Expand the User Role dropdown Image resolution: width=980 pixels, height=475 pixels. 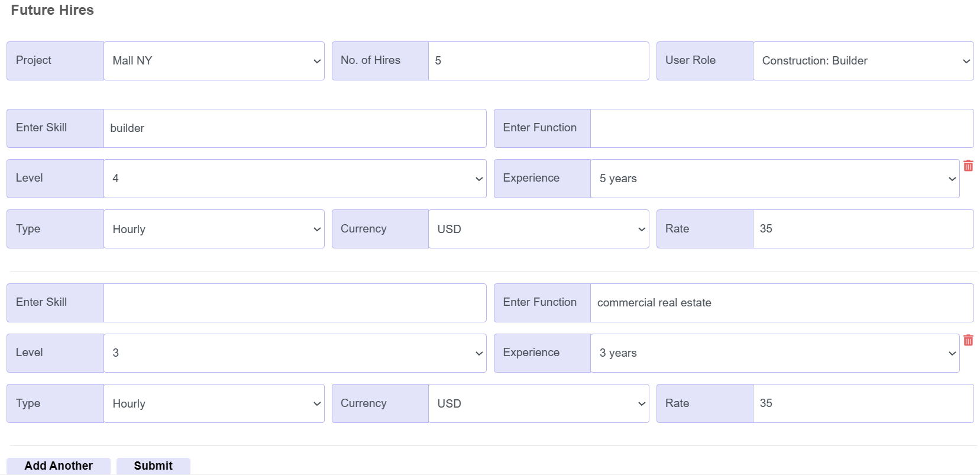coord(863,60)
